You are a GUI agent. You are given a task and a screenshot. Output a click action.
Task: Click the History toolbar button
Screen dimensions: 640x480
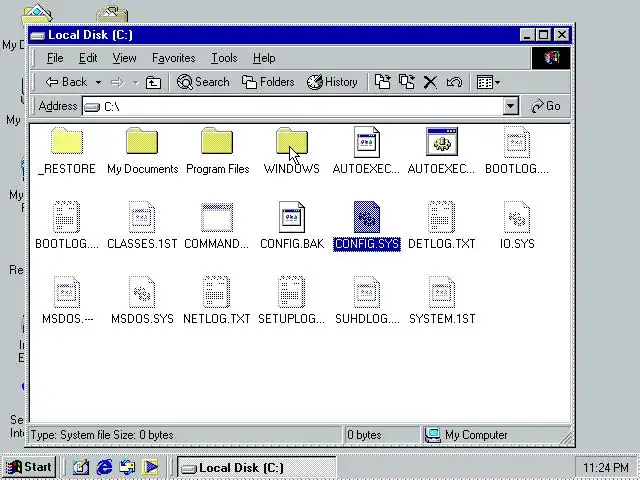coord(332,82)
